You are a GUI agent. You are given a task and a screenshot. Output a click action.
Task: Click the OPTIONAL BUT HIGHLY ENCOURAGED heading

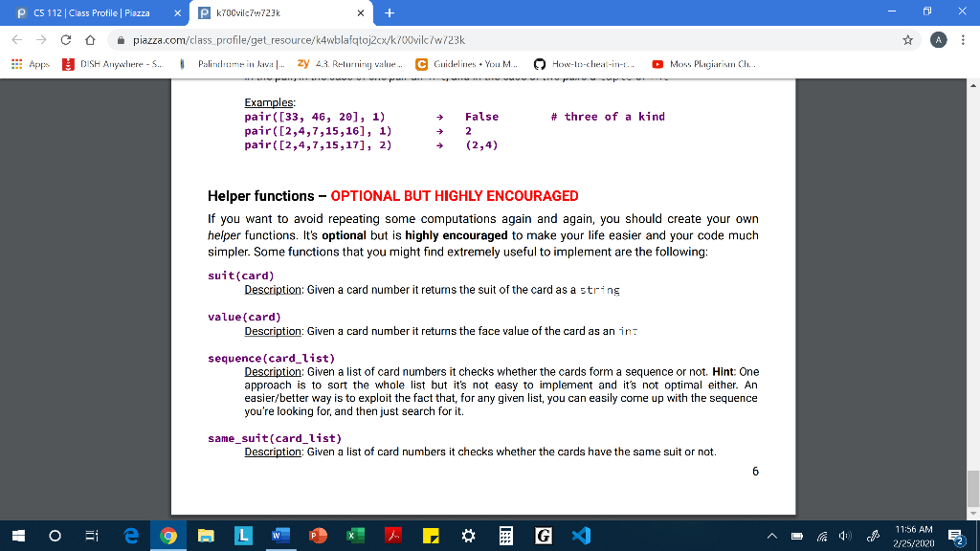tap(455, 196)
